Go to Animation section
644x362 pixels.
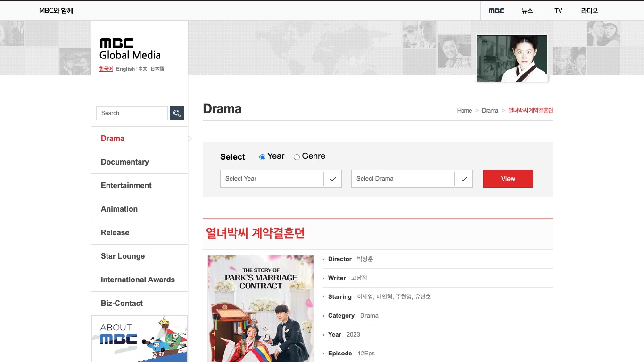click(x=140, y=209)
